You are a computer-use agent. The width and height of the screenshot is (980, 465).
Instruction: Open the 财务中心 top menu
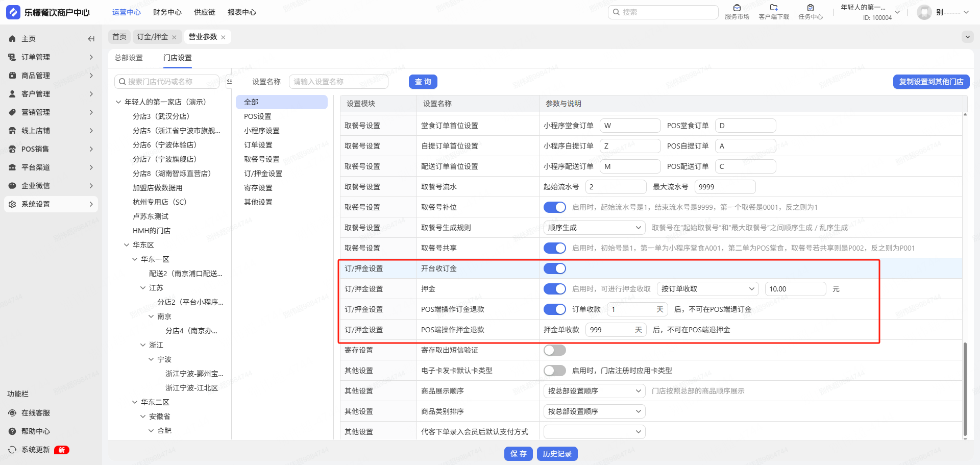167,12
